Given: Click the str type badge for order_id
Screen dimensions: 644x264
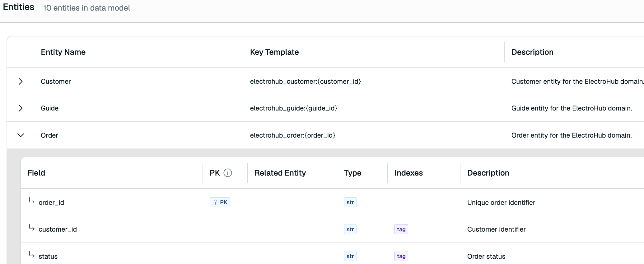Looking at the screenshot, I should [x=350, y=202].
